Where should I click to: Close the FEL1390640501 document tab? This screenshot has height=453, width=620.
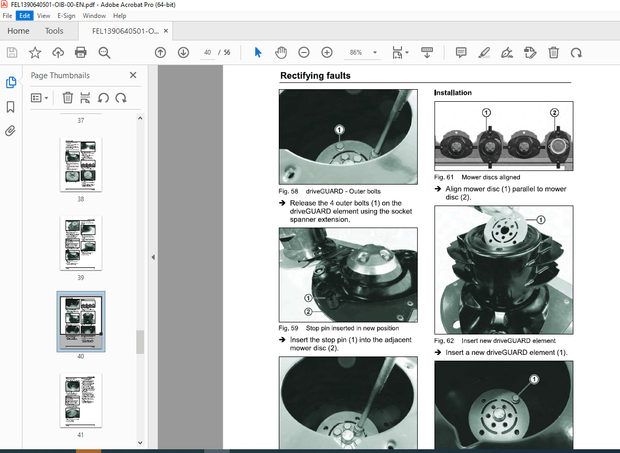coord(166,31)
